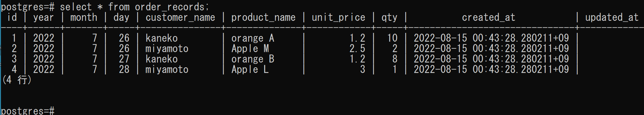Click the month column header
The height and width of the screenshot is (115, 644).
point(84,17)
